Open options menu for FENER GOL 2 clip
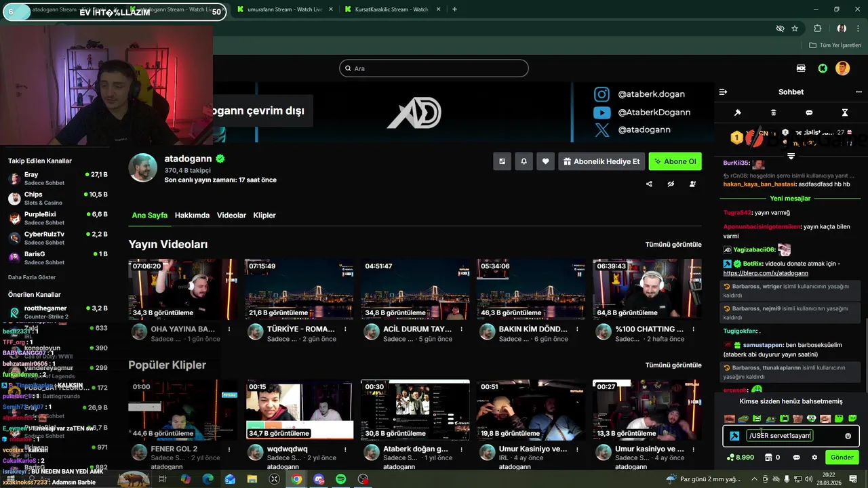 coord(229,449)
